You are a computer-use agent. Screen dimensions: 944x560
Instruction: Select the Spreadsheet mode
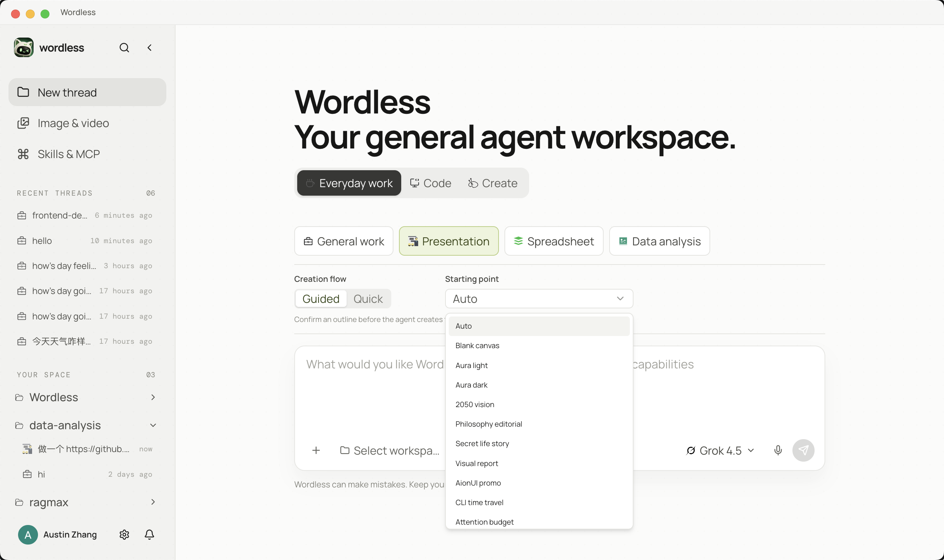tap(554, 241)
